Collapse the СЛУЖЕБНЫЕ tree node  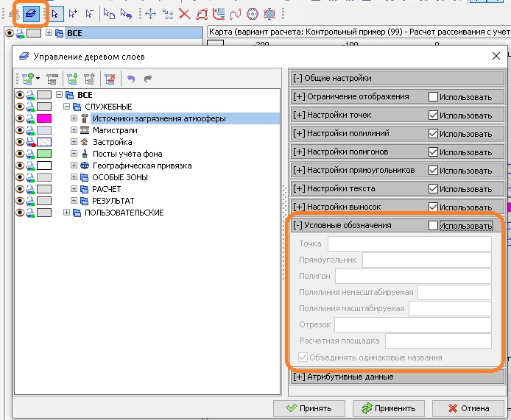[x=67, y=107]
